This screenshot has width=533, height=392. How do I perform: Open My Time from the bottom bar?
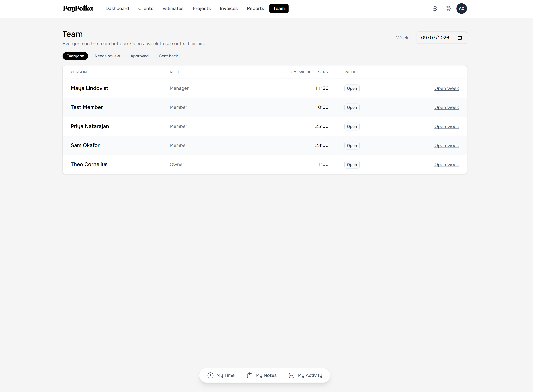pyautogui.click(x=221, y=375)
